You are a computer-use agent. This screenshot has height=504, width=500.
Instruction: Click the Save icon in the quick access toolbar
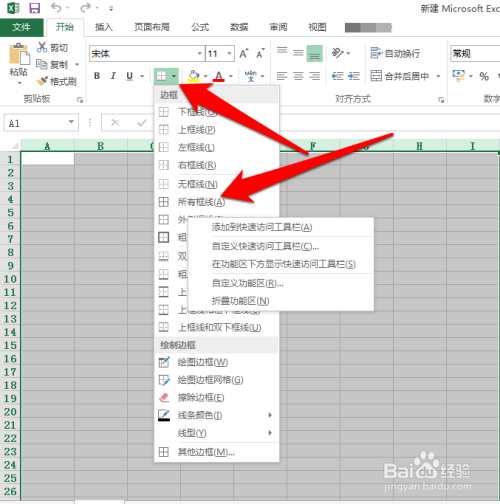tap(34, 8)
